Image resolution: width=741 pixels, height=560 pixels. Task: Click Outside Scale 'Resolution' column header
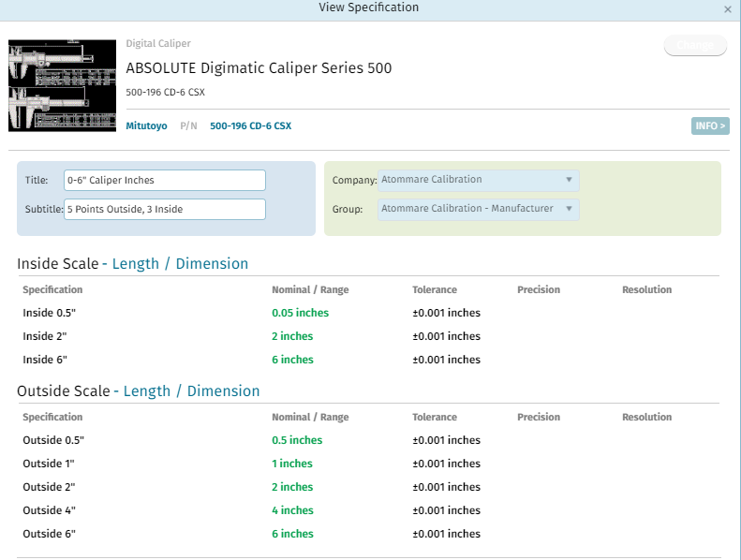[x=646, y=417]
